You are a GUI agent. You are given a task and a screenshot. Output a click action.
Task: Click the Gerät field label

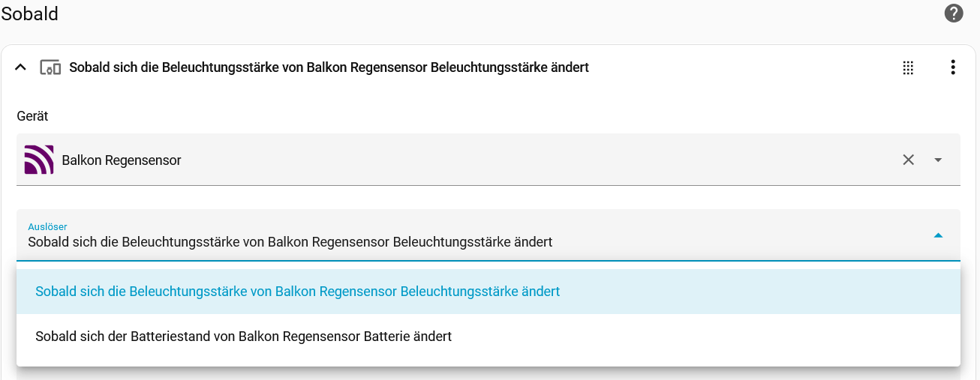[x=32, y=116]
